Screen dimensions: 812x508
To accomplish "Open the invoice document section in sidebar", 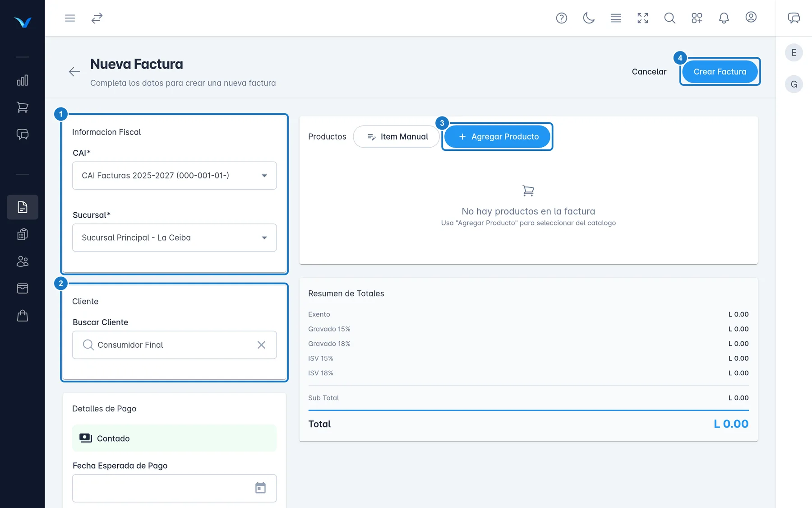I will click(x=23, y=207).
